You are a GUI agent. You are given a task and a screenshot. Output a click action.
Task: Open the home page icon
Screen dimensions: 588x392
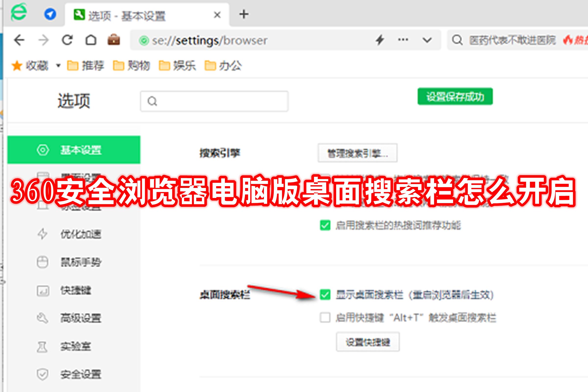pos(91,40)
